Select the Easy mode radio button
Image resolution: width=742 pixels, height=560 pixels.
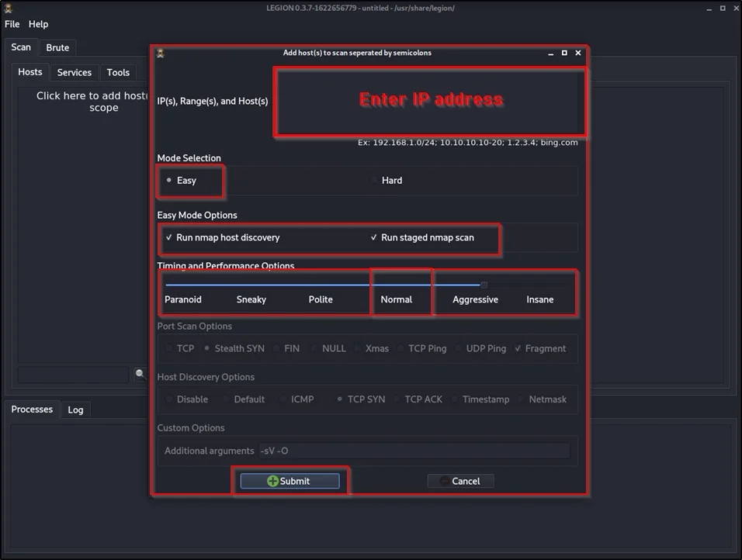[x=169, y=181]
